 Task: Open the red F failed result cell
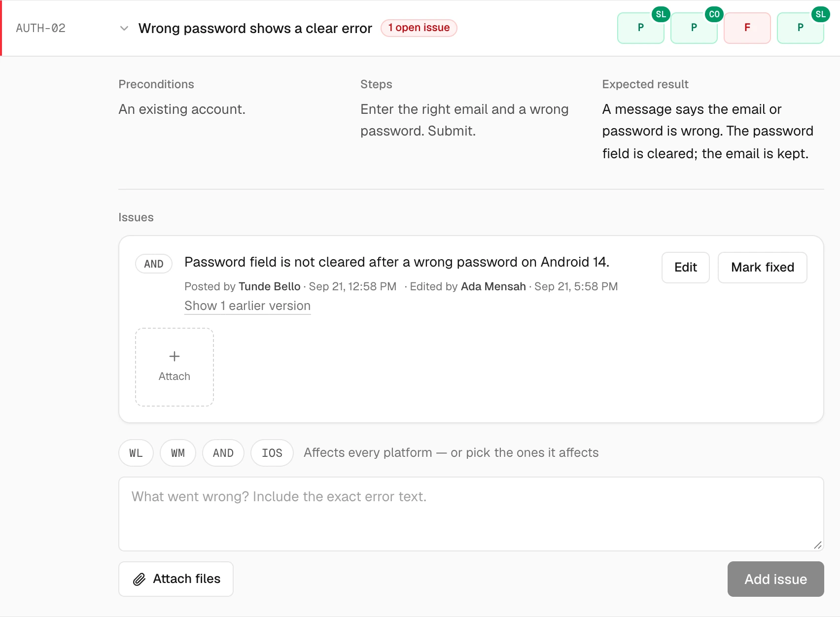(x=747, y=28)
